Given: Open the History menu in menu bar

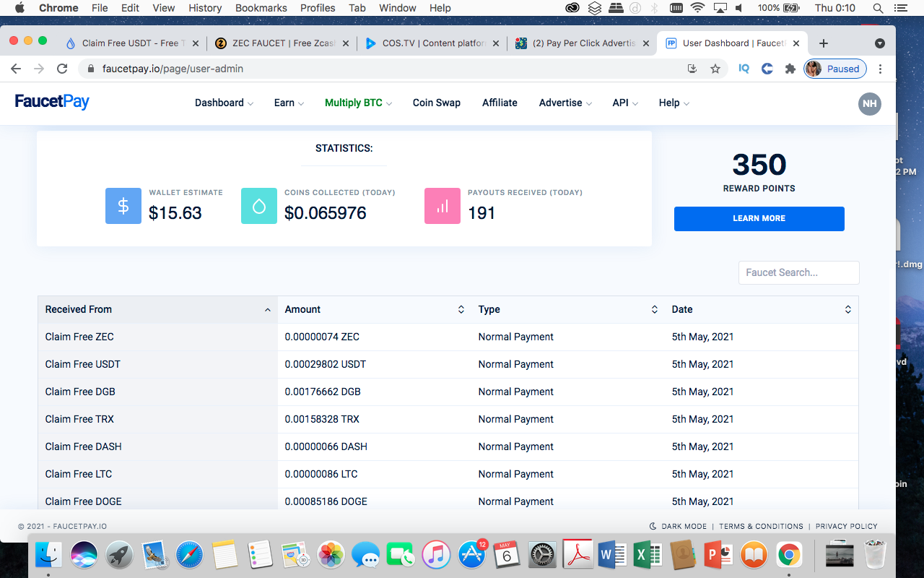Looking at the screenshot, I should [205, 8].
